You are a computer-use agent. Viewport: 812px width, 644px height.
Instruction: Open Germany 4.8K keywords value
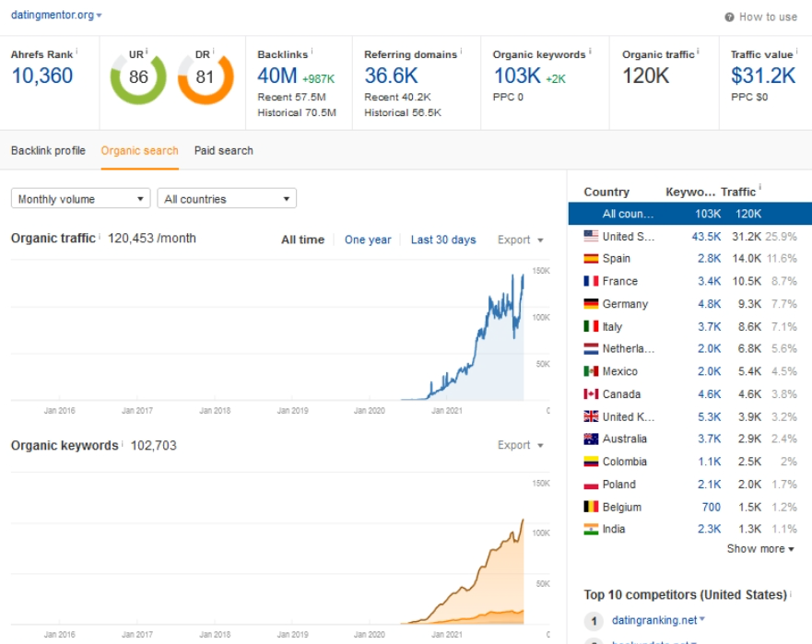click(x=709, y=304)
